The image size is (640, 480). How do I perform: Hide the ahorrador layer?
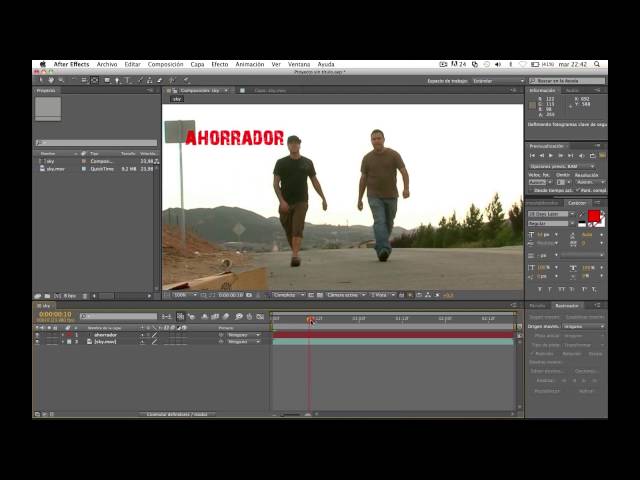pos(38,335)
